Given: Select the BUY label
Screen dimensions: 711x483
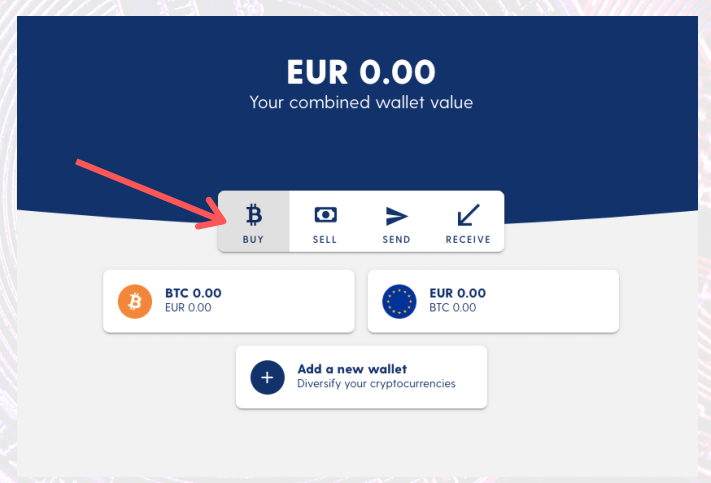Looking at the screenshot, I should 253,239.
